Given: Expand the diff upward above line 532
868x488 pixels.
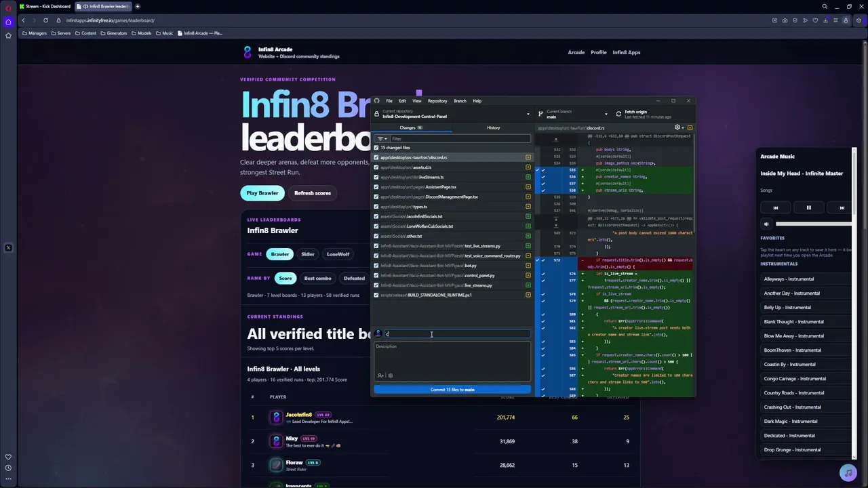Looking at the screenshot, I should 556,139.
